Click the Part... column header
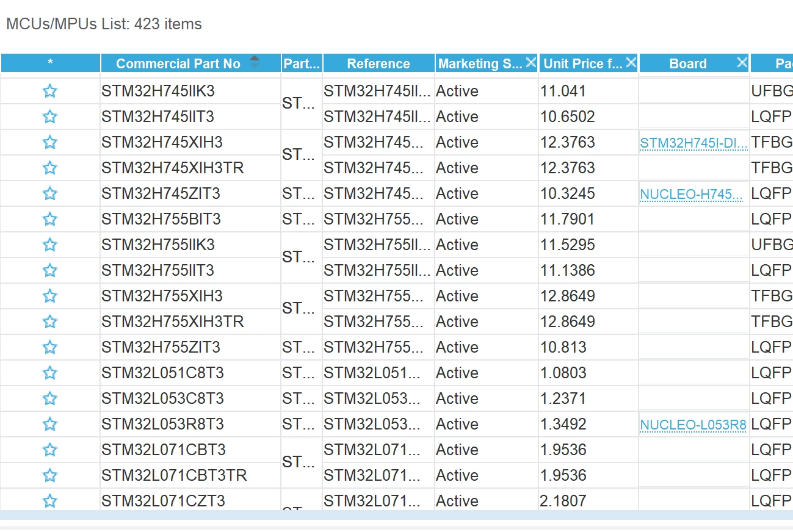Screen dimensions: 793x532 302,63
